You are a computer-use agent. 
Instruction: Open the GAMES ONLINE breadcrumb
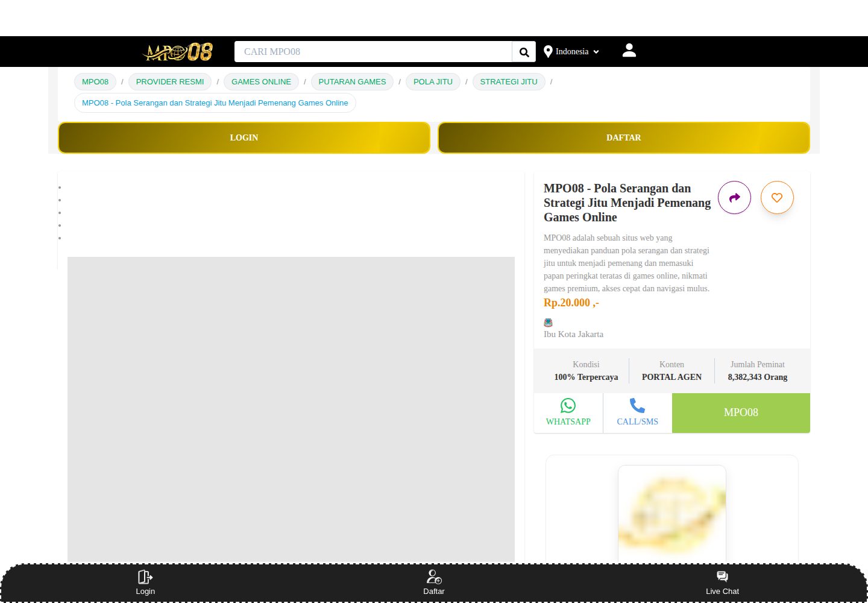(261, 82)
